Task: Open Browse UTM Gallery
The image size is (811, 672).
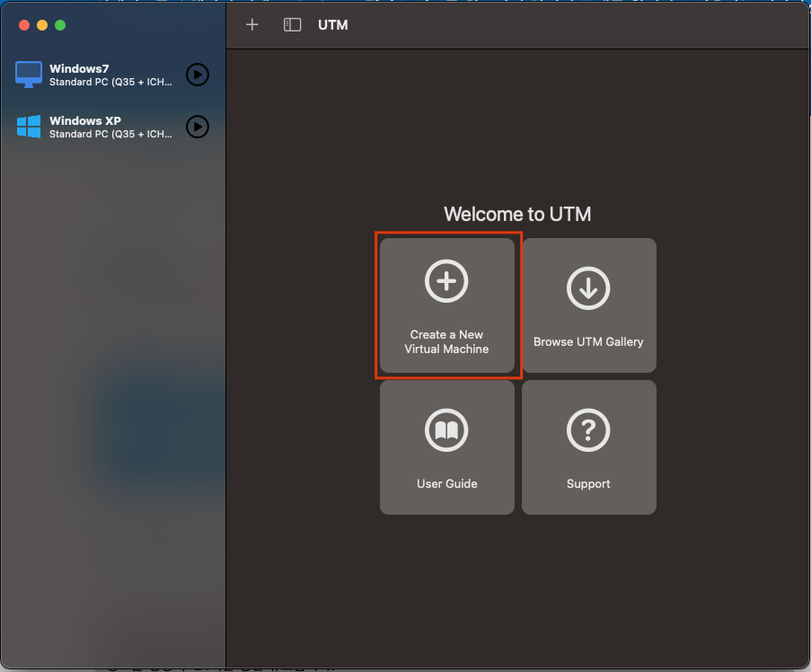Action: coord(588,305)
